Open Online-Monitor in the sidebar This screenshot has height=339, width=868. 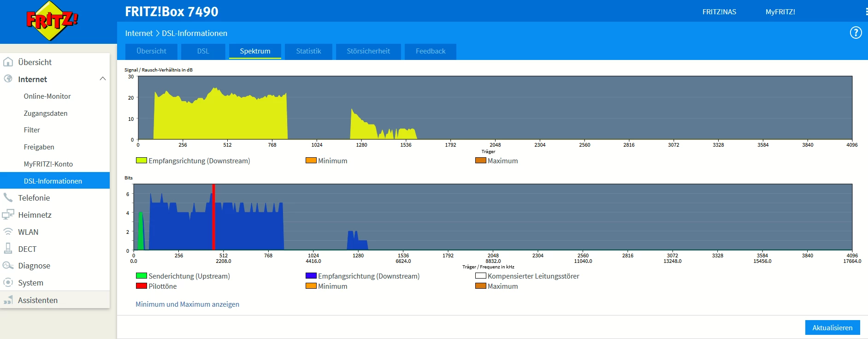(x=47, y=96)
